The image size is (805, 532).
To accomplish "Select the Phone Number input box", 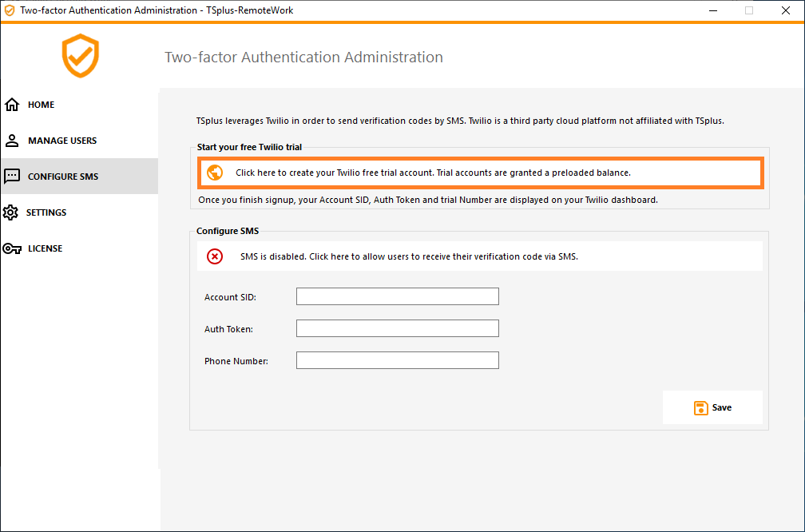I will point(397,359).
